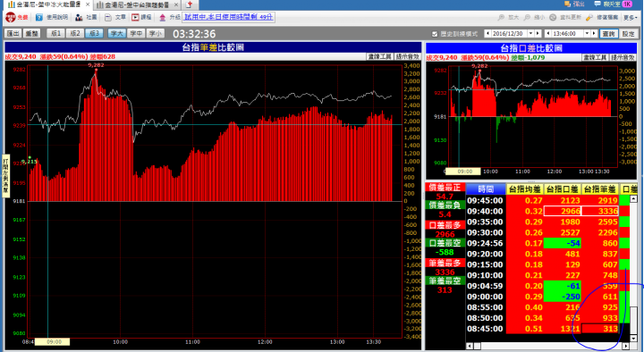Select layout 版2
The width and height of the screenshot is (644, 352).
click(75, 34)
